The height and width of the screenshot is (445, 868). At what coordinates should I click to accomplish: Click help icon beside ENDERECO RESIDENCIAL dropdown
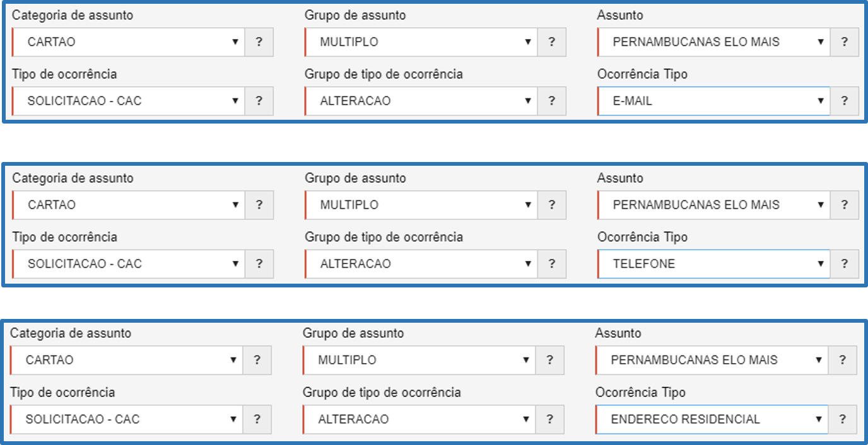[842, 419]
